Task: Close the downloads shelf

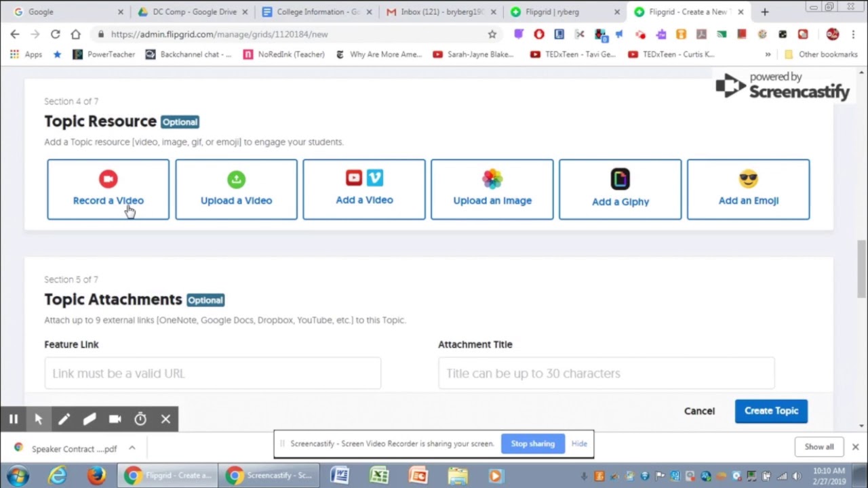Action: click(855, 447)
